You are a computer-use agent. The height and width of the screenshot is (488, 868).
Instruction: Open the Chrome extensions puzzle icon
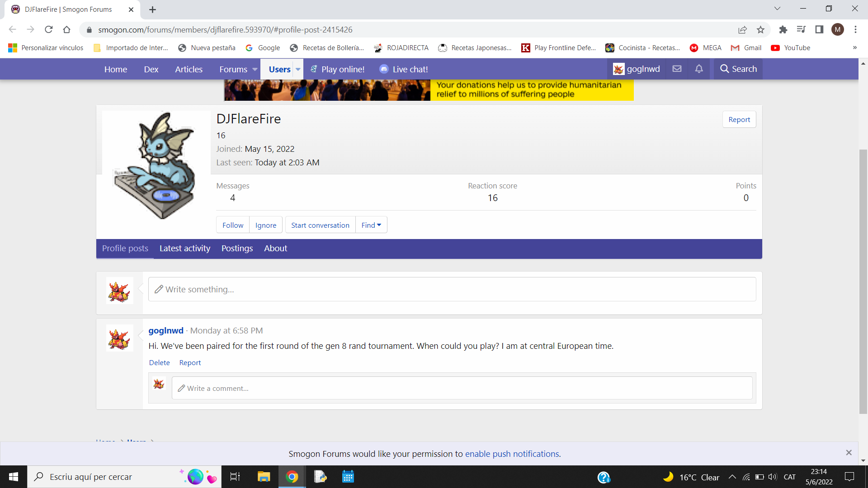click(783, 30)
